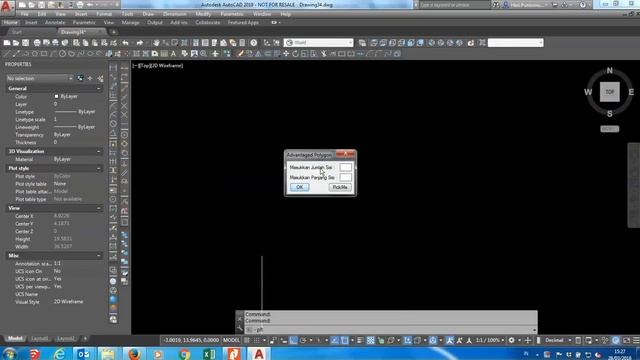Click the Color ByLayer swatch in Properties
The width and height of the screenshot is (640, 360).
pyautogui.click(x=56, y=96)
